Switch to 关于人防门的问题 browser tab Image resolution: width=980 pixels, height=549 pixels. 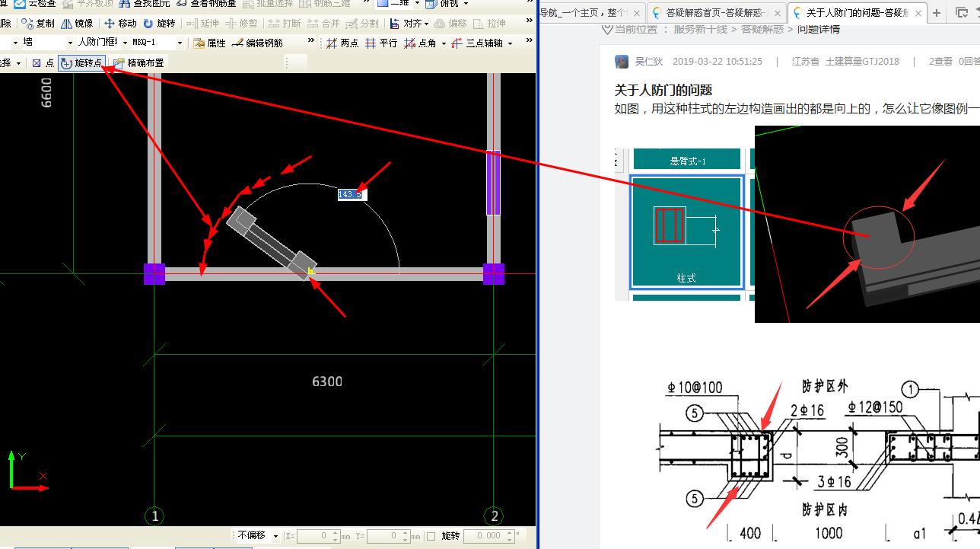(858, 13)
